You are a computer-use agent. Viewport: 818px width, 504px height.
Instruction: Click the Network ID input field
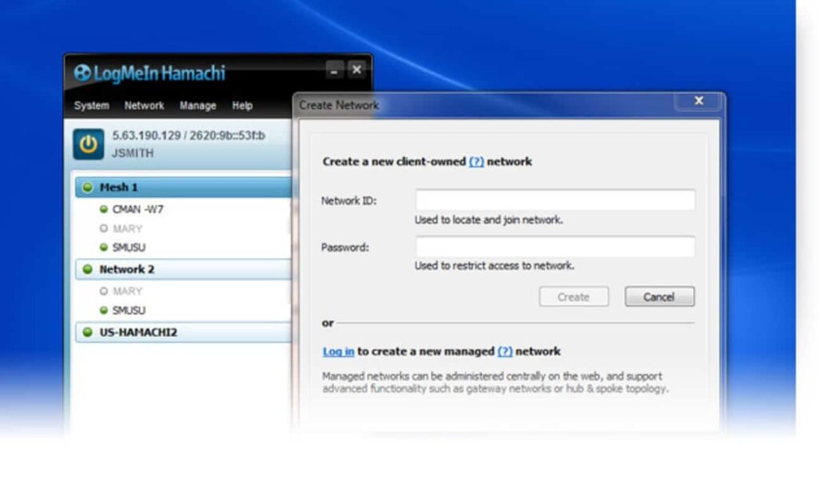tap(554, 200)
